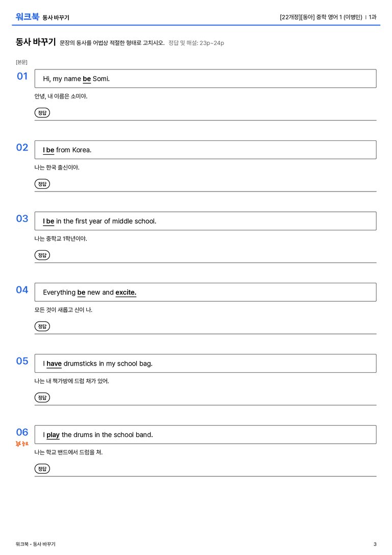Click the red 중요 star marker
392x555 pixels.
pos(22,444)
